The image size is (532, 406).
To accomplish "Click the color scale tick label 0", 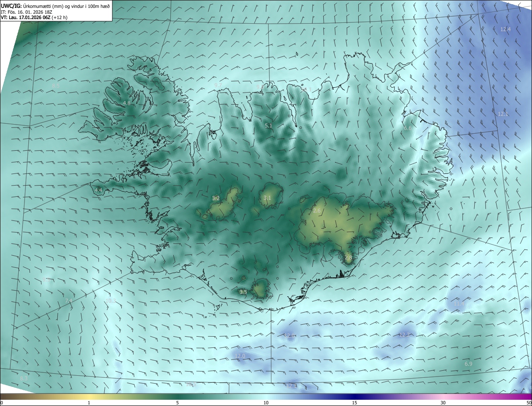I will coord(2,403).
